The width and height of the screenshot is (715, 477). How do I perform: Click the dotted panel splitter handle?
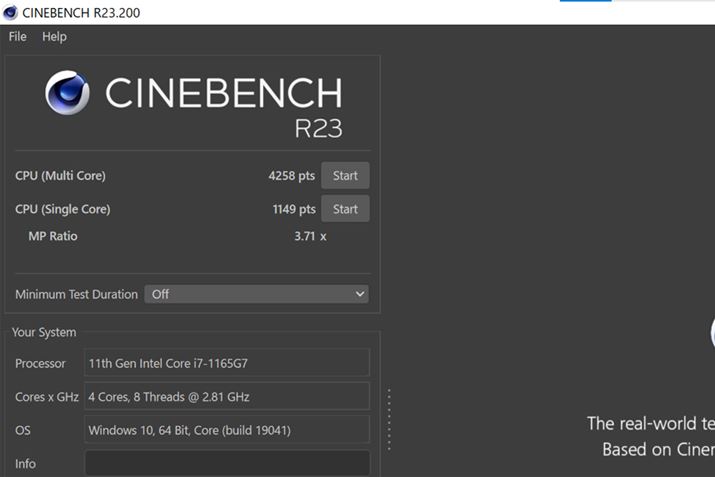(x=389, y=420)
